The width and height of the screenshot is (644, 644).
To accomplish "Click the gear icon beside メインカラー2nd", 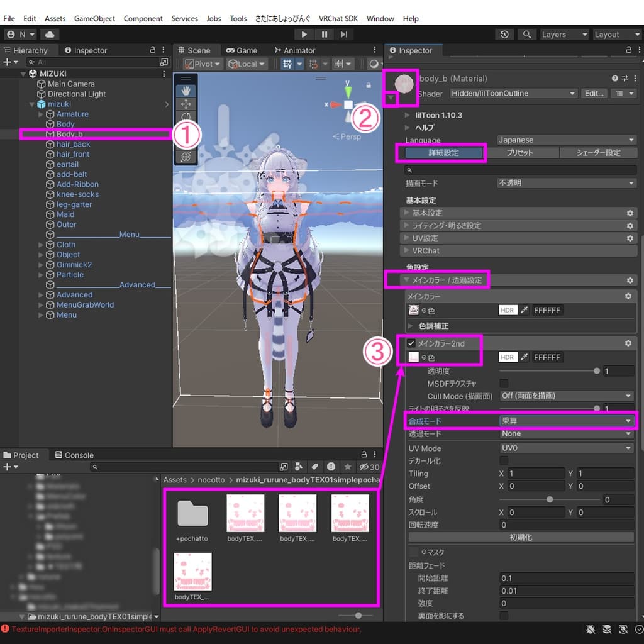I will [x=628, y=343].
